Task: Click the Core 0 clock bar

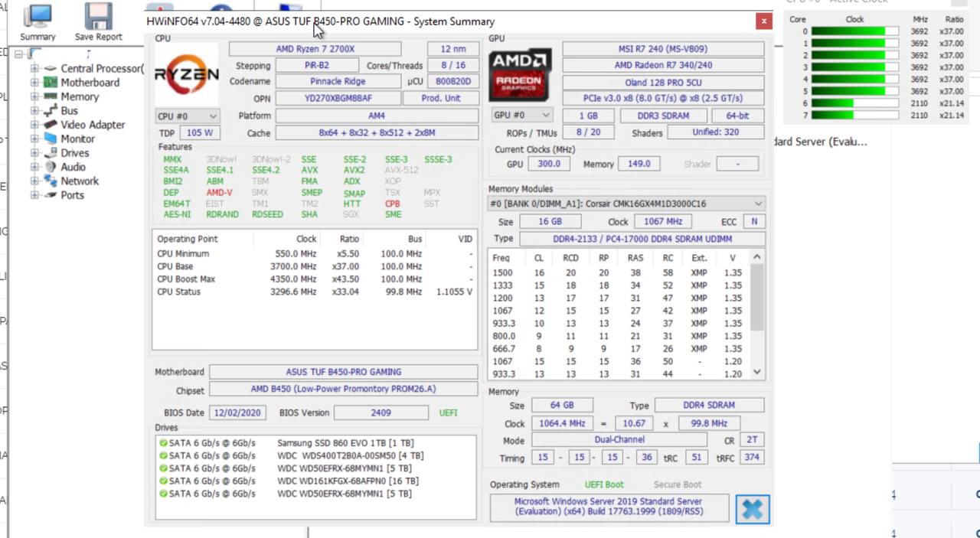Action: [854, 31]
